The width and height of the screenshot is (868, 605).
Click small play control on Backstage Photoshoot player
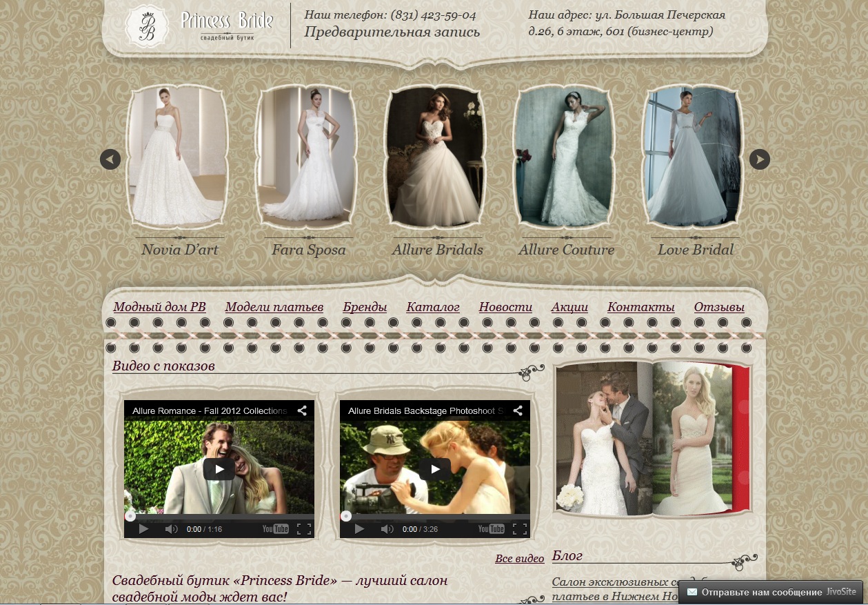(x=359, y=529)
